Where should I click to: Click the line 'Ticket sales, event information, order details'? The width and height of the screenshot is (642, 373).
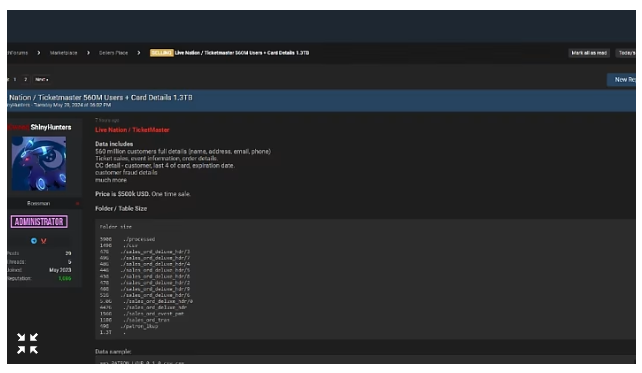point(156,158)
